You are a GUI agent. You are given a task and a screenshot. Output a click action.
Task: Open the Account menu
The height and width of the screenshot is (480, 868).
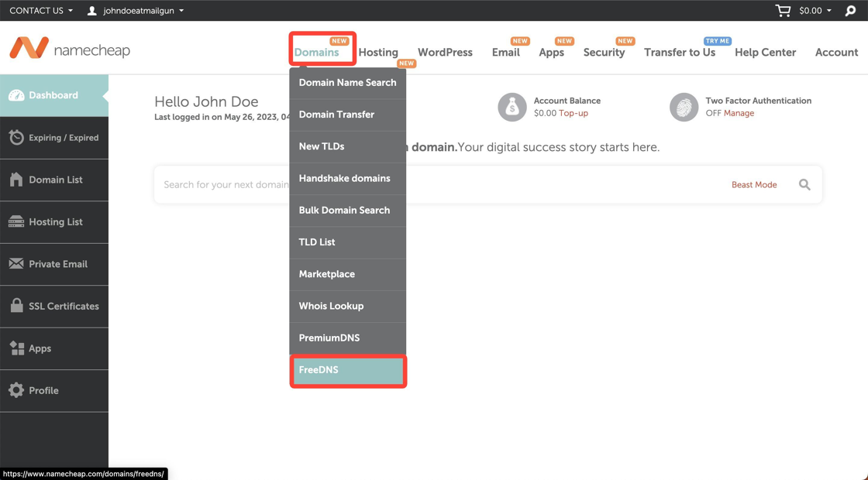(836, 52)
